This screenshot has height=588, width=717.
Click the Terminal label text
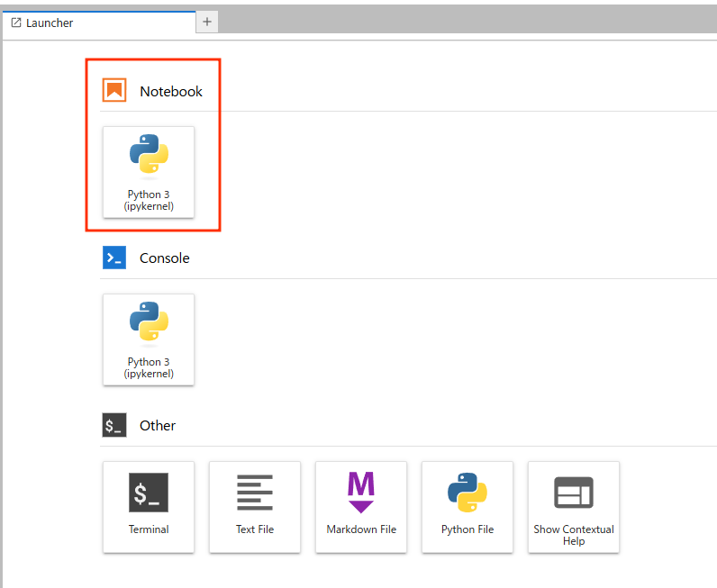click(149, 529)
